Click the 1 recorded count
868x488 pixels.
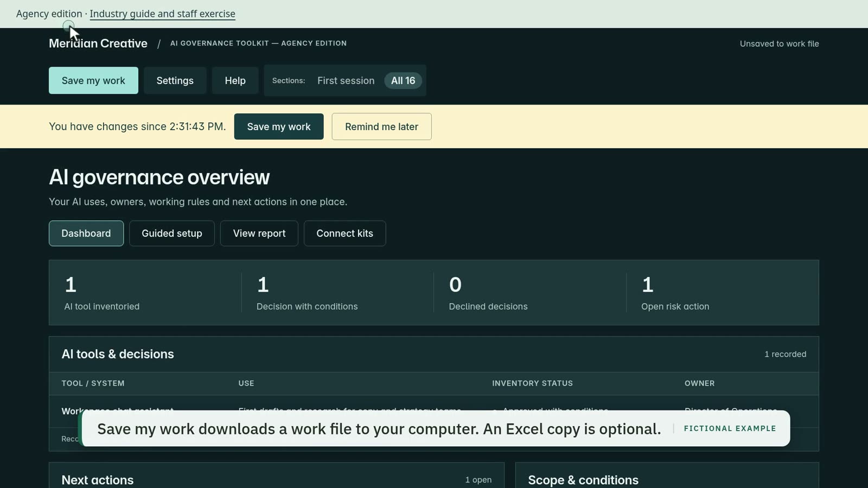(785, 354)
